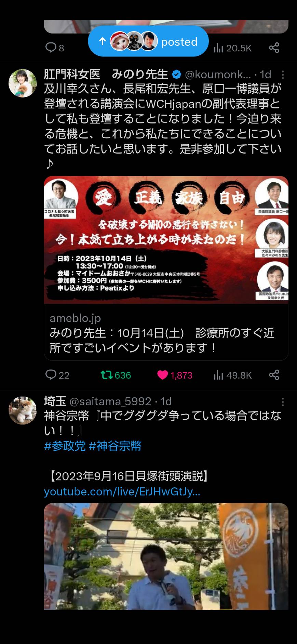Viewport: 297px width, 644px height.
Task: Share みのり先生's lecture tweet
Action: (274, 375)
